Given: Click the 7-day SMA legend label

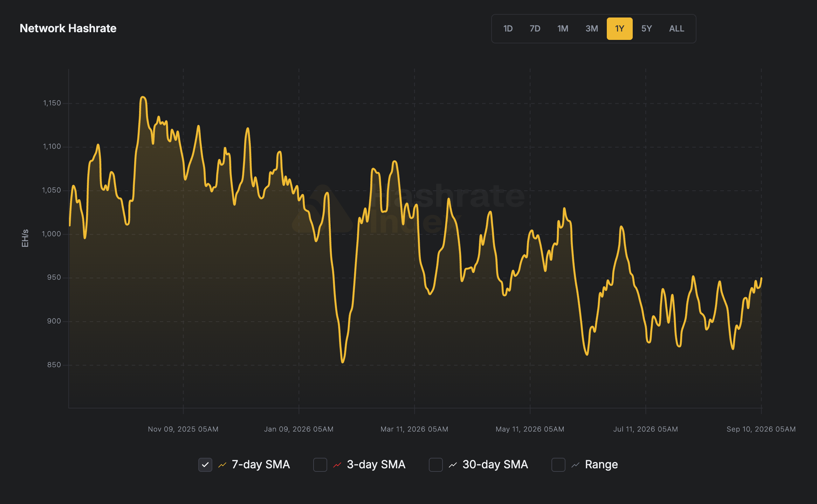Looking at the screenshot, I should 261,464.
